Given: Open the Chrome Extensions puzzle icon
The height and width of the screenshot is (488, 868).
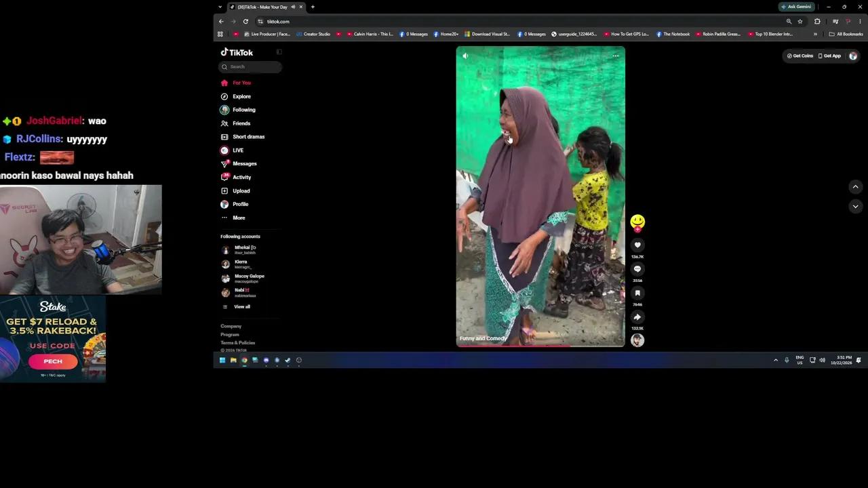Looking at the screenshot, I should pyautogui.click(x=817, y=21).
